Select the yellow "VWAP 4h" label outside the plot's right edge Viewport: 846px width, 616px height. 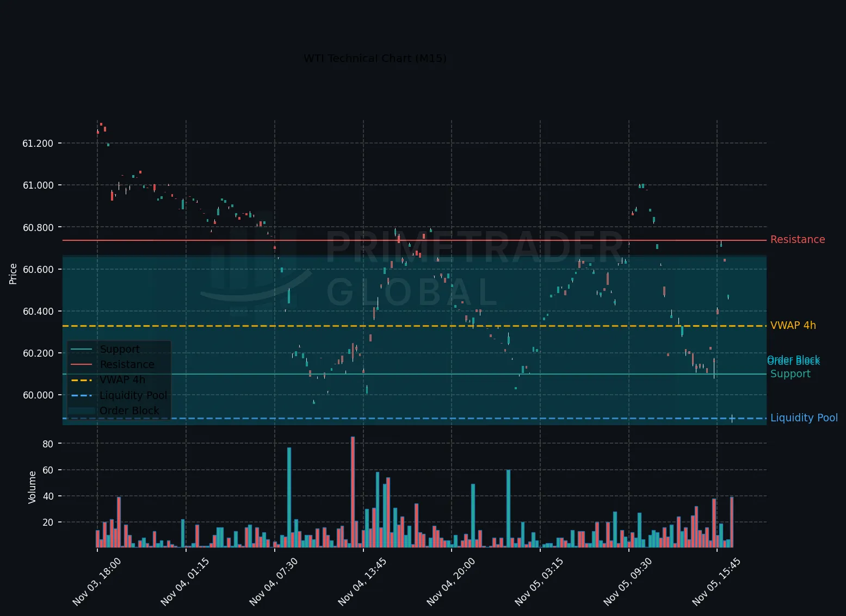pyautogui.click(x=793, y=326)
